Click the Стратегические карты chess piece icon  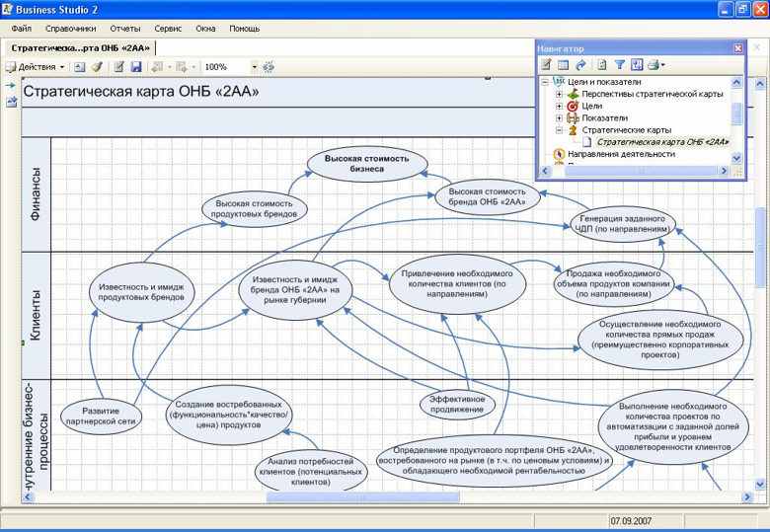click(x=573, y=130)
